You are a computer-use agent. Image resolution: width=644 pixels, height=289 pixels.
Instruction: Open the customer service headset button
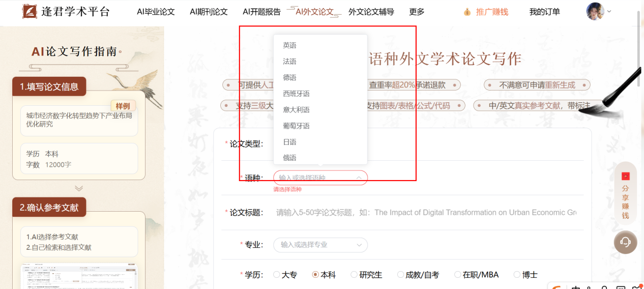click(625, 242)
